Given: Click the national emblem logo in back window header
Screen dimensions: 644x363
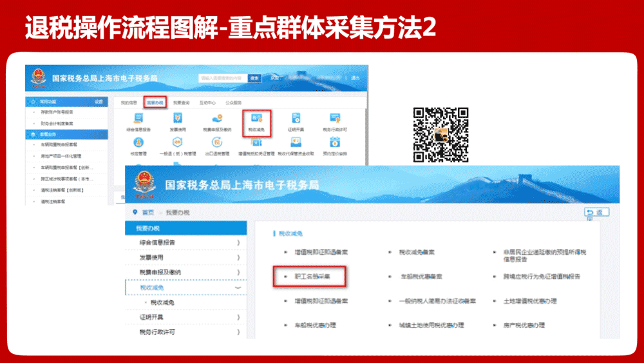Looking at the screenshot, I should pos(38,78).
